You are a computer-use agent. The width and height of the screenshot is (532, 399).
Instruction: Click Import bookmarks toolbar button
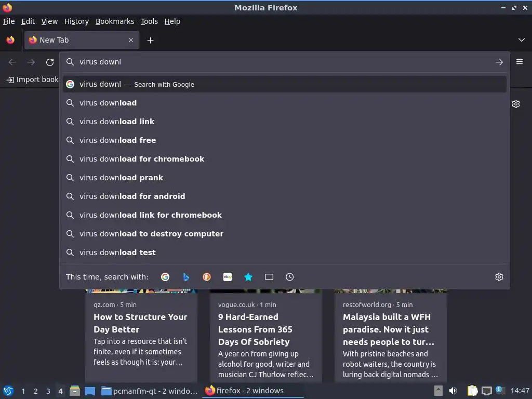tap(33, 79)
